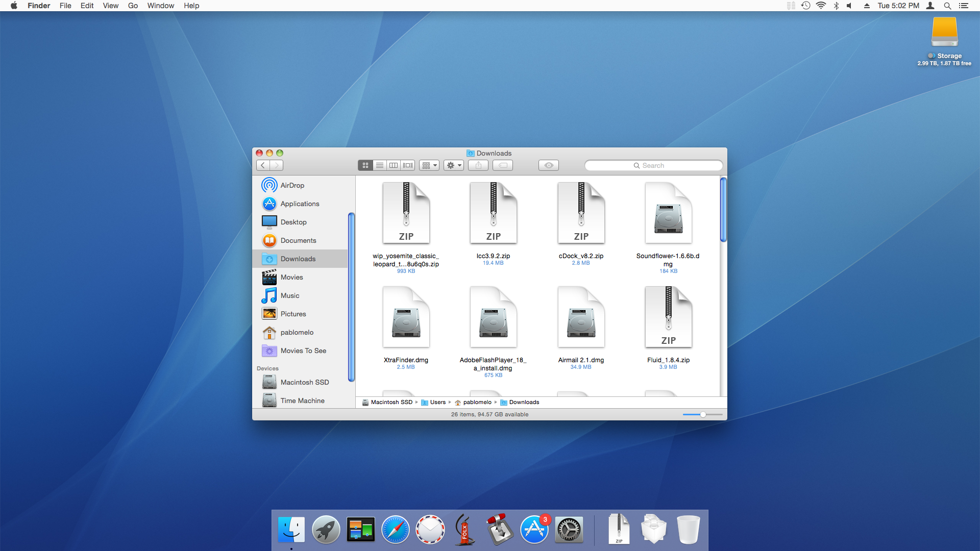The height and width of the screenshot is (551, 980).
Task: Go to Users in path bar
Action: (437, 402)
